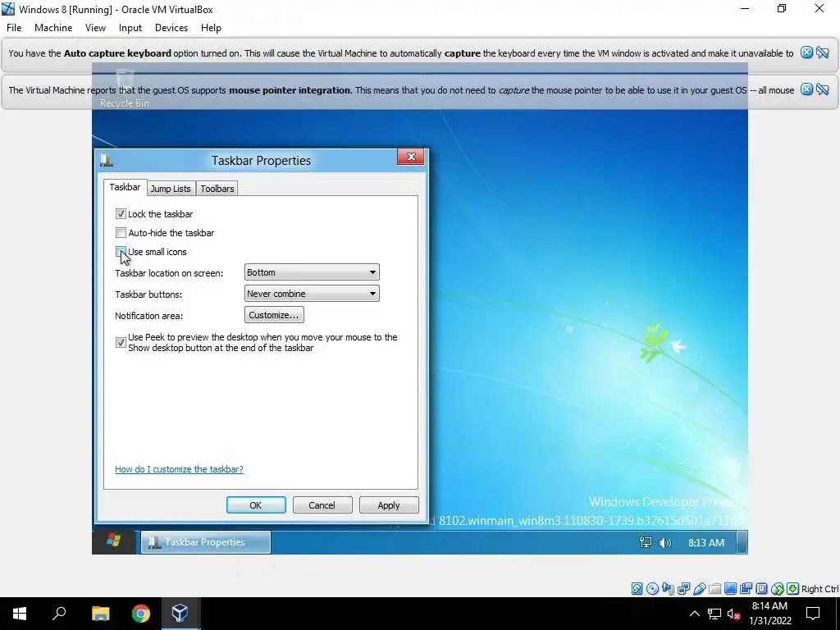The height and width of the screenshot is (630, 840).
Task: Click the VirtualBox icon in host taskbar
Action: pos(180,614)
